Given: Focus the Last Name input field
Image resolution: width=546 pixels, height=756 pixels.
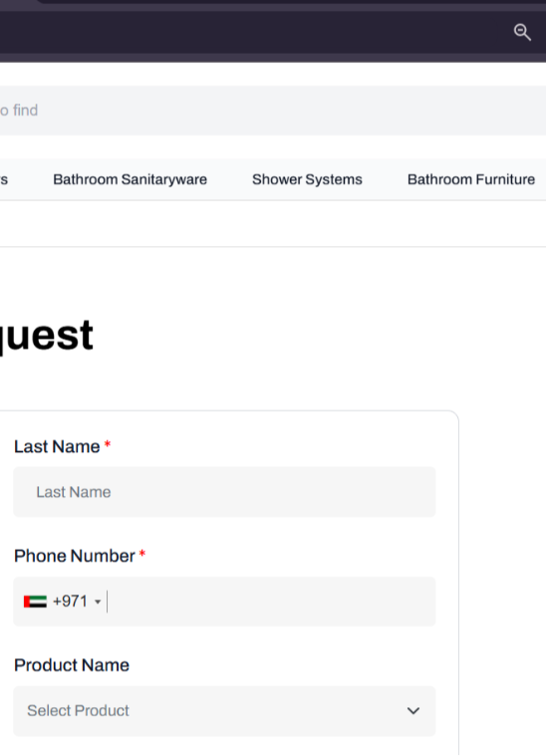Looking at the screenshot, I should click(224, 492).
